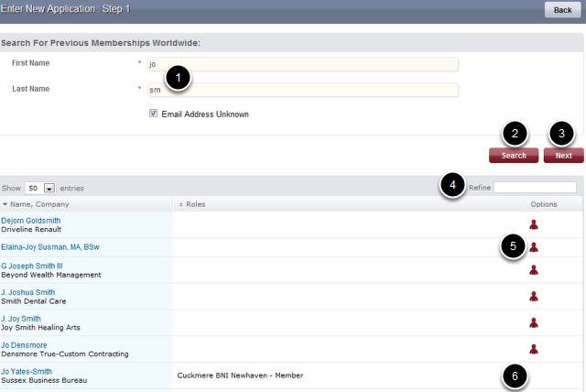Click the member icon for J. Joshua Smith
586x392 pixels.
[x=534, y=296]
